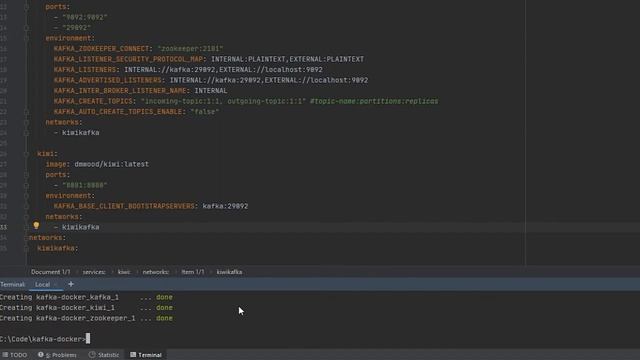The height and width of the screenshot is (360, 640).
Task: Click the "9092:9092" port mapping
Action: [x=85, y=17]
